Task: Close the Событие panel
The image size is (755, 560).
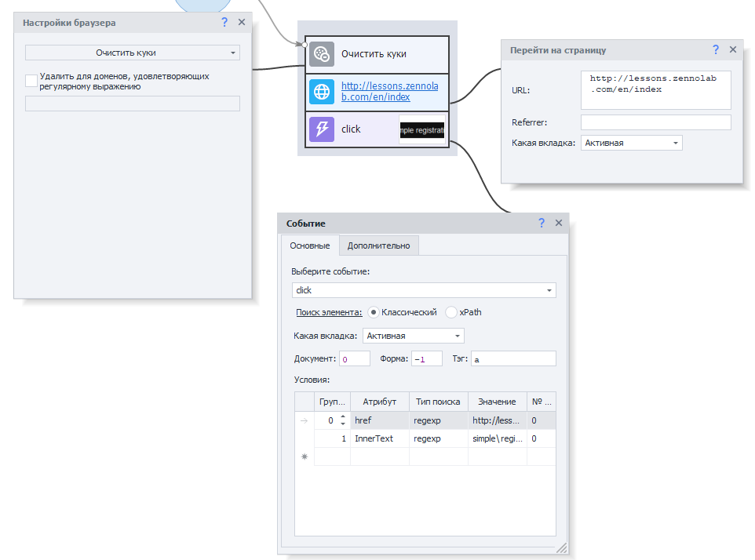Action: click(559, 223)
